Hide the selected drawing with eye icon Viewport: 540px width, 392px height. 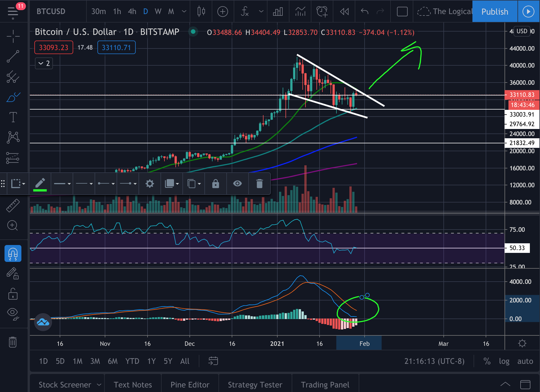238,184
